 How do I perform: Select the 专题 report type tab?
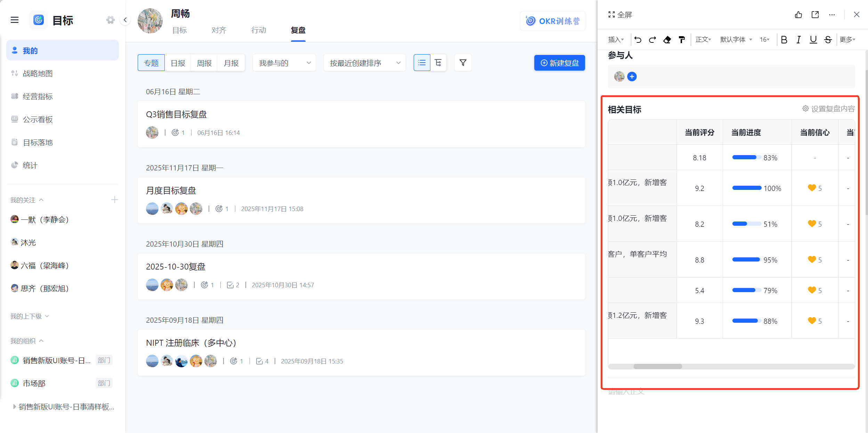tap(151, 63)
